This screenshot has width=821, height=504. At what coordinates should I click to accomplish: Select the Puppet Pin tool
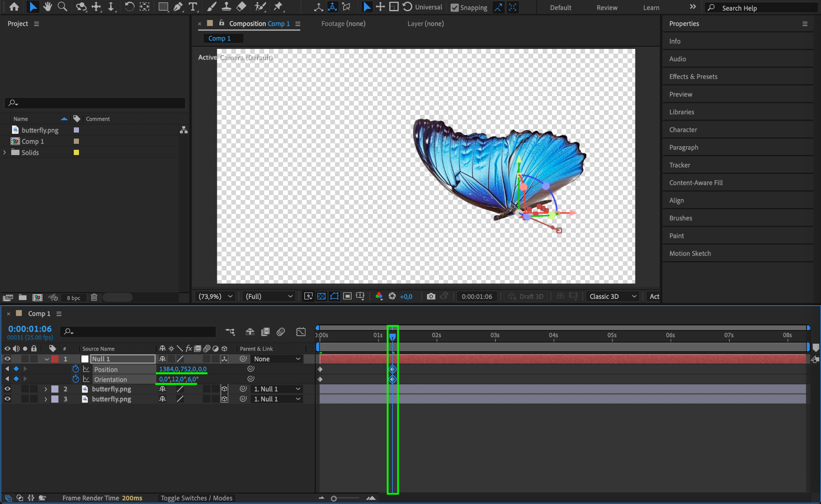click(x=278, y=7)
